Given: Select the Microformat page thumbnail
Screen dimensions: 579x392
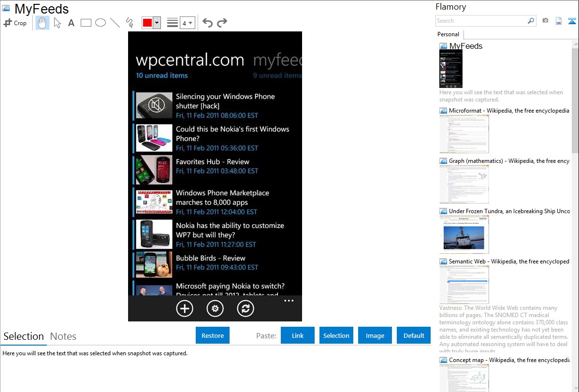Looking at the screenshot, I should pyautogui.click(x=464, y=134).
